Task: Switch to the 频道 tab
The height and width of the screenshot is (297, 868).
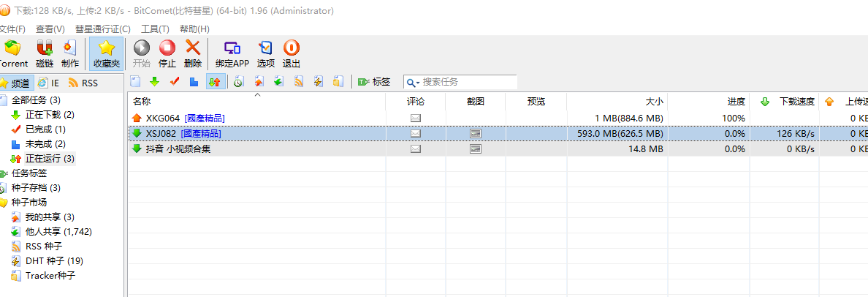Action: click(x=15, y=83)
